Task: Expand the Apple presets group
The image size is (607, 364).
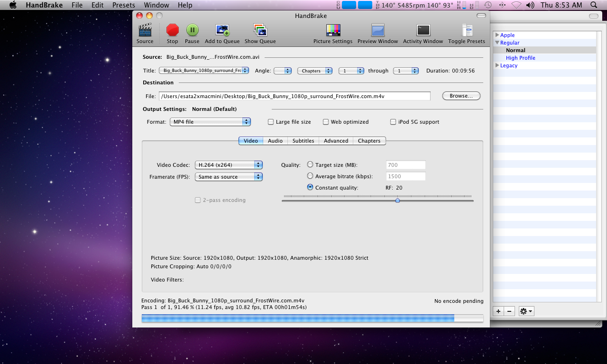Action: (x=497, y=35)
